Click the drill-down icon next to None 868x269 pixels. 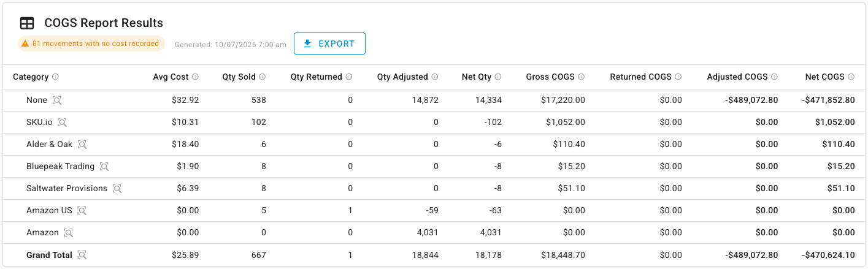[x=57, y=100]
